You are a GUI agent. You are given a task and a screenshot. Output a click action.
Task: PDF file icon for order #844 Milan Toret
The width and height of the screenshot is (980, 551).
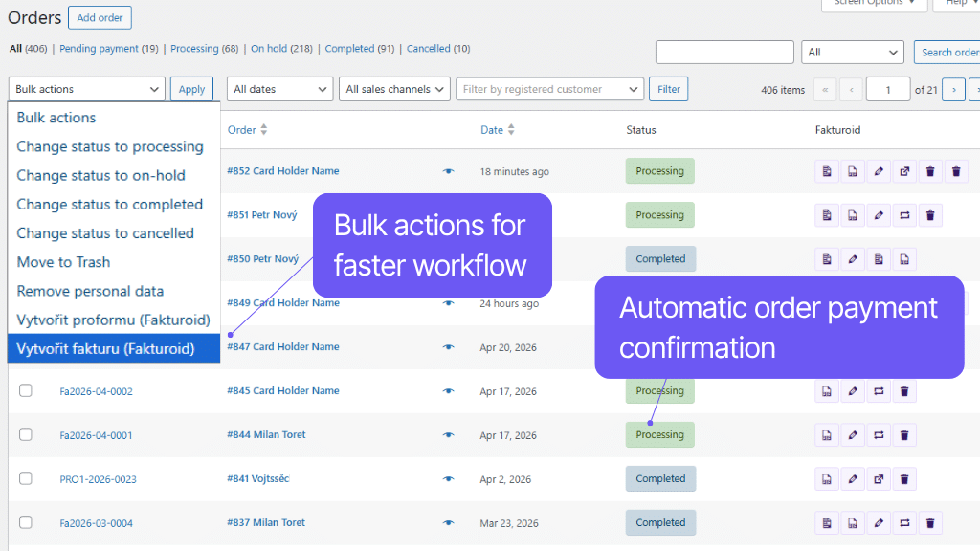point(827,435)
